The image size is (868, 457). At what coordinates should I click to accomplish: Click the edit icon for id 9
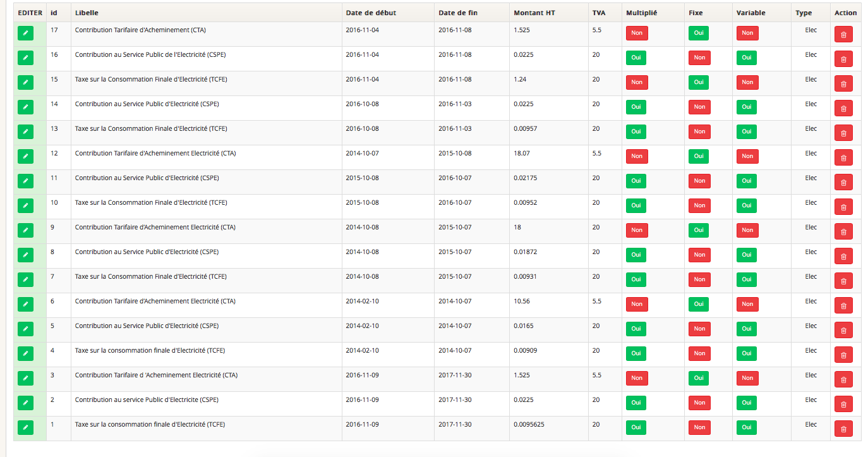(x=25, y=230)
